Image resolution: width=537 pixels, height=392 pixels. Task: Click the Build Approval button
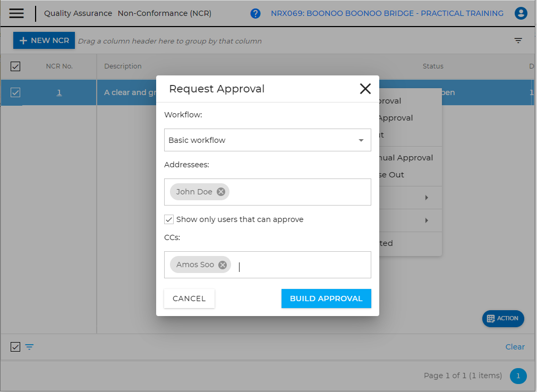pyautogui.click(x=326, y=299)
